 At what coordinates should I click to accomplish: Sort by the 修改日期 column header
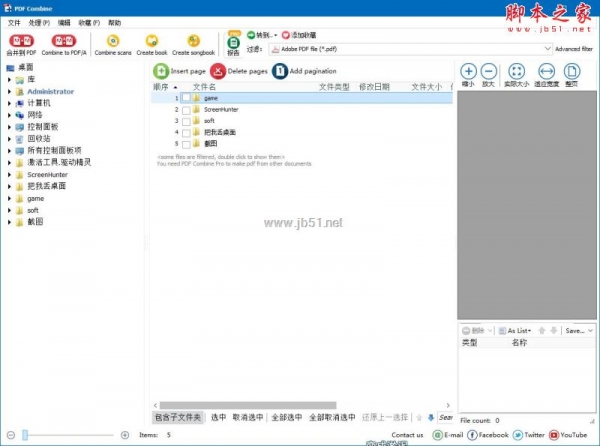tap(374, 87)
